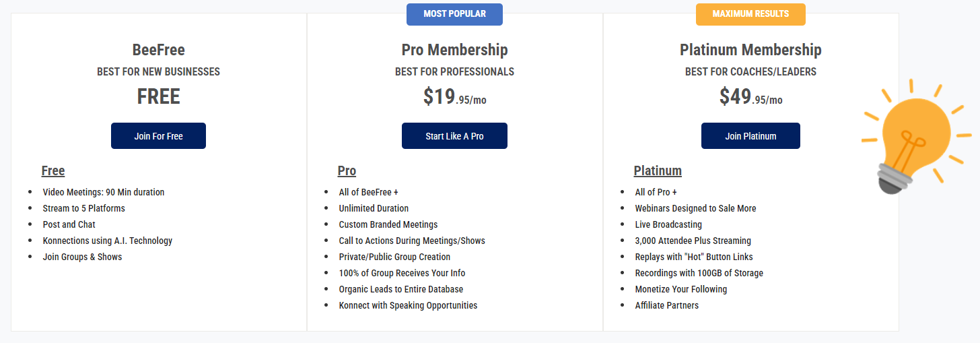Select the Pro Membership heading
The height and width of the screenshot is (343, 980).
[x=454, y=50]
